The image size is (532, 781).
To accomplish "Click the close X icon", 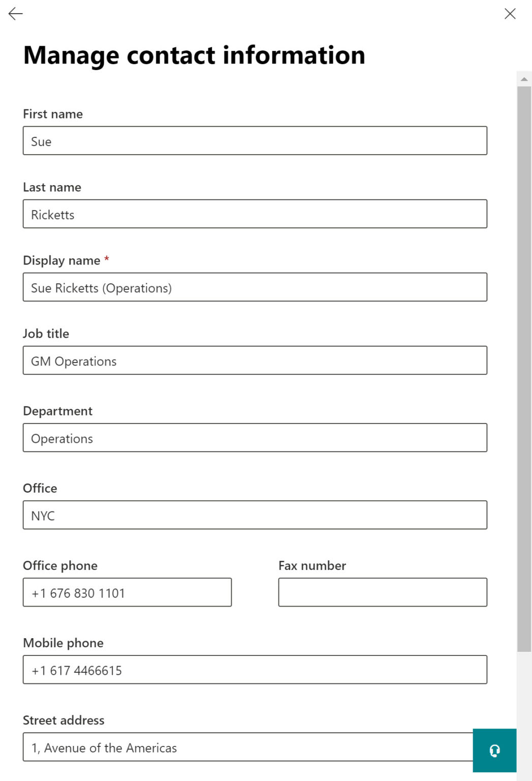I will point(510,14).
